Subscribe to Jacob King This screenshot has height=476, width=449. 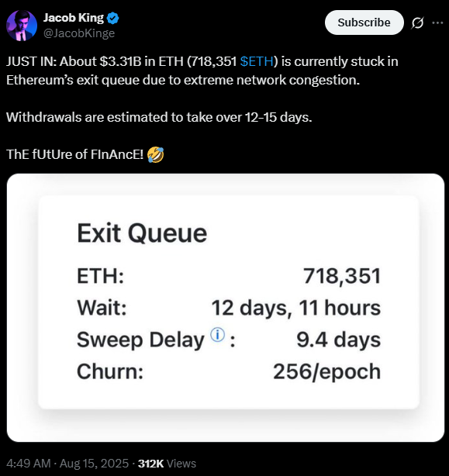pos(364,22)
